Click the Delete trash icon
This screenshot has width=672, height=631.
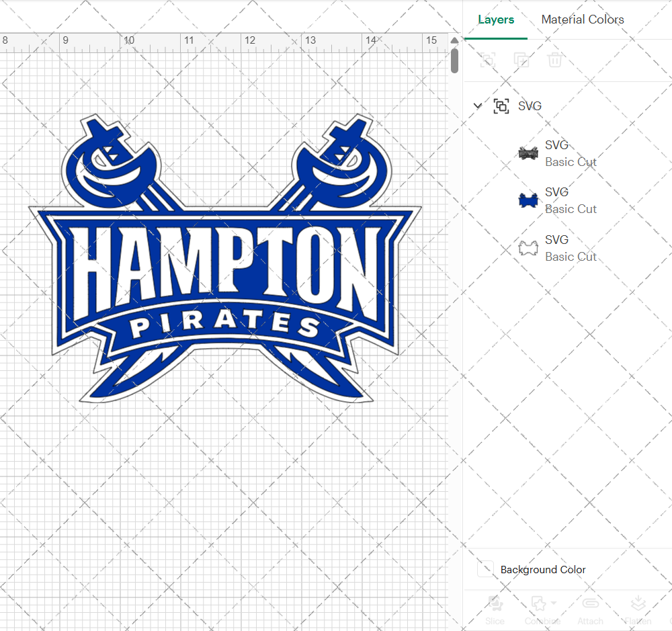[x=554, y=60]
